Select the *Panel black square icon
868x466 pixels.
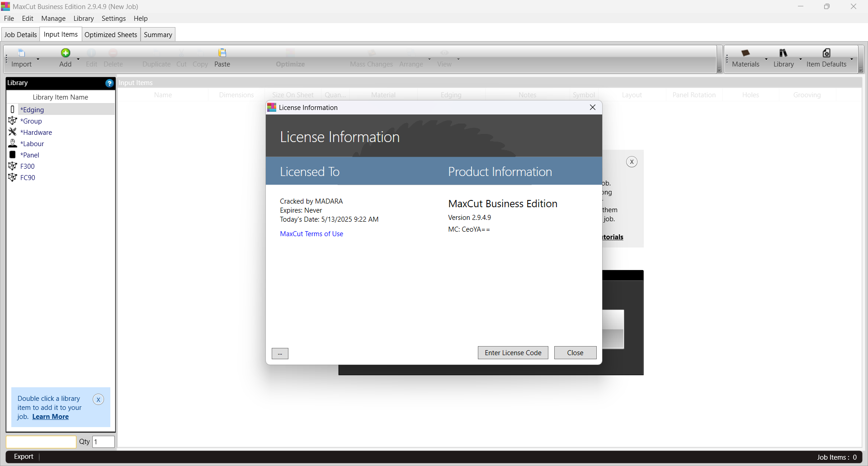tap(13, 155)
